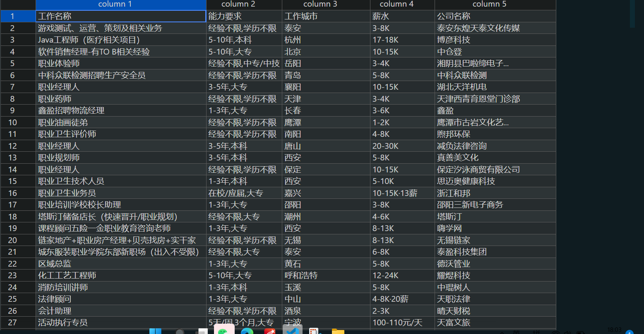The image size is (644, 334).
Task: Open VS Code from the taskbar
Action: (293, 329)
